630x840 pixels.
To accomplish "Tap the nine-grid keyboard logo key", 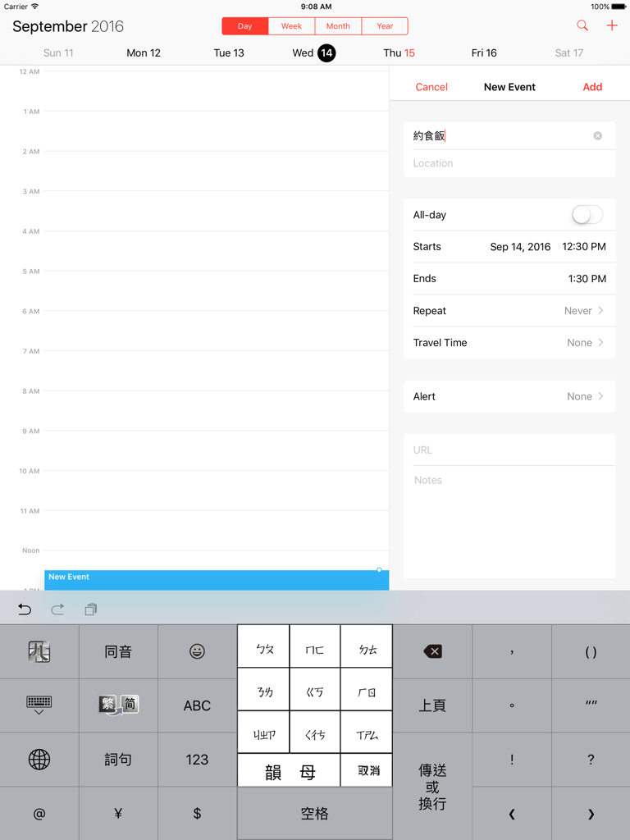I will tap(39, 651).
